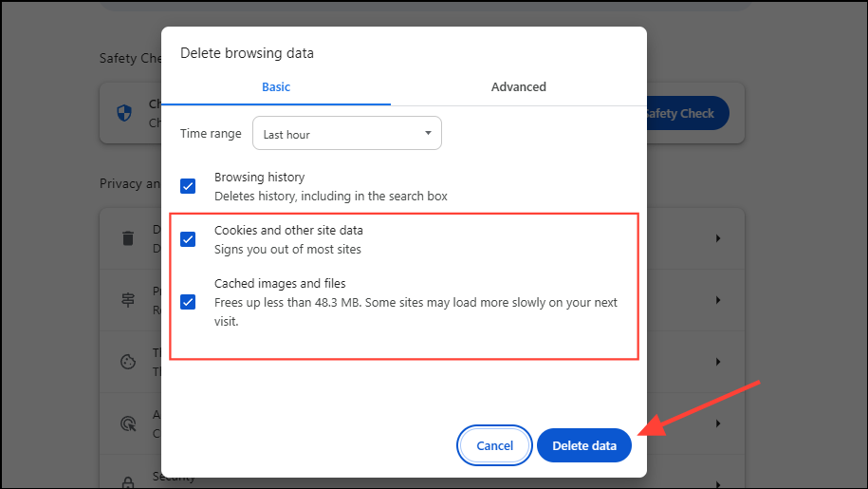Click the Delete data button
Viewport: 868px width, 489px height.
coord(584,445)
